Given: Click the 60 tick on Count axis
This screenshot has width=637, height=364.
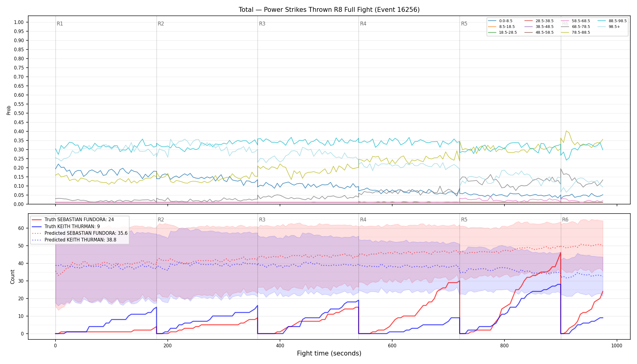Looking at the screenshot, I should click(x=21, y=228).
